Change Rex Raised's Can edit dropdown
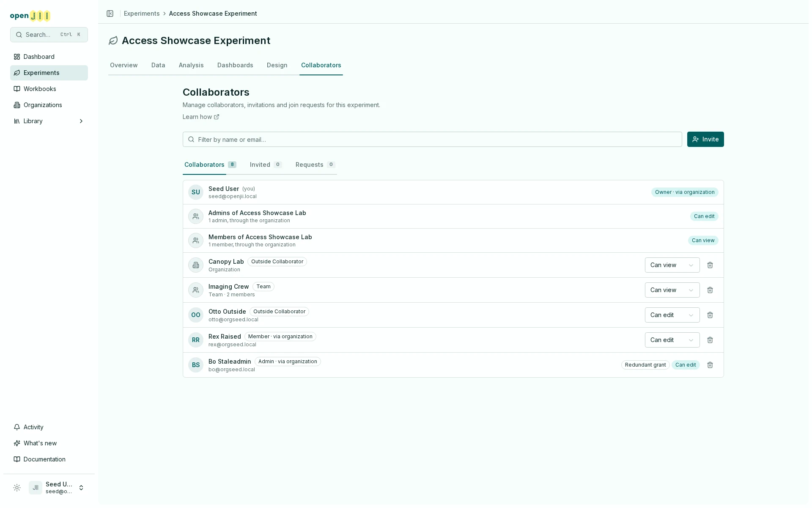This screenshot has width=812, height=508. click(672, 340)
